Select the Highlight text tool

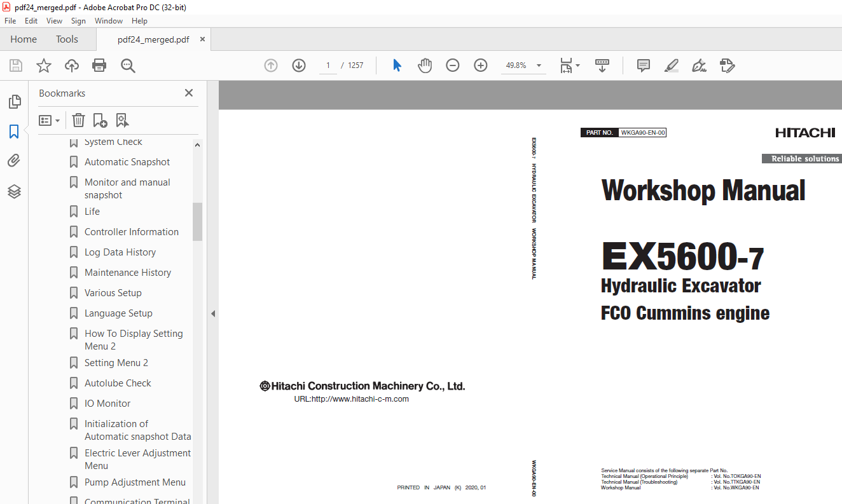(672, 65)
